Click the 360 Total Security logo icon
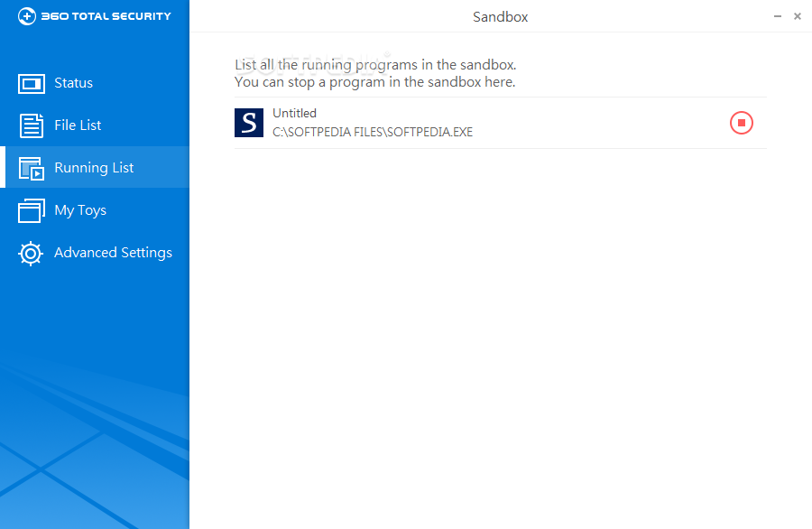The image size is (812, 529). 26,16
